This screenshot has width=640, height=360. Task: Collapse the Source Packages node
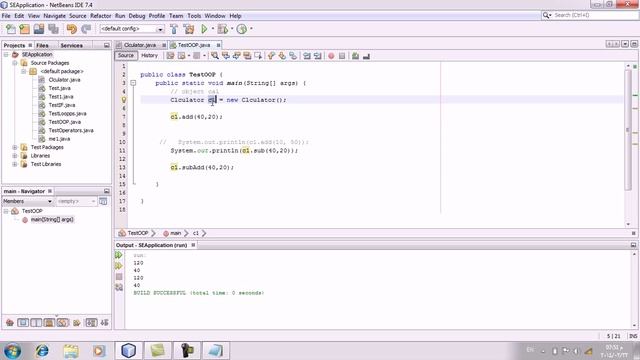tap(15, 63)
